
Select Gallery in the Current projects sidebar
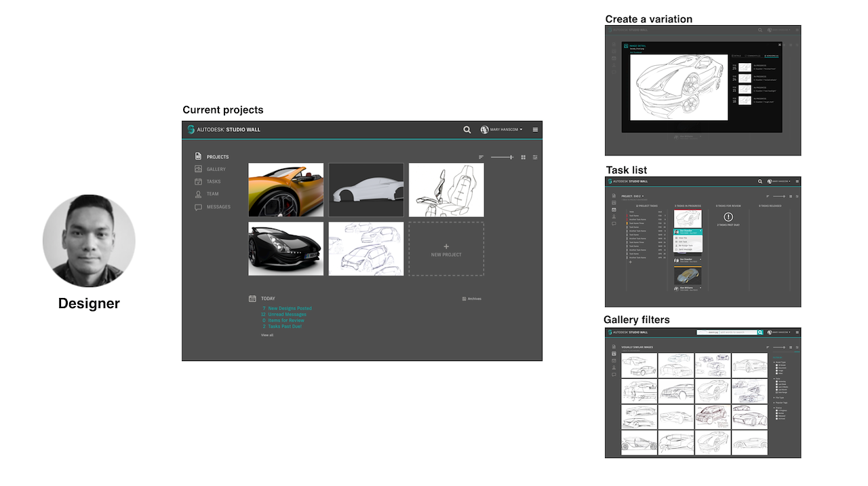pos(216,170)
